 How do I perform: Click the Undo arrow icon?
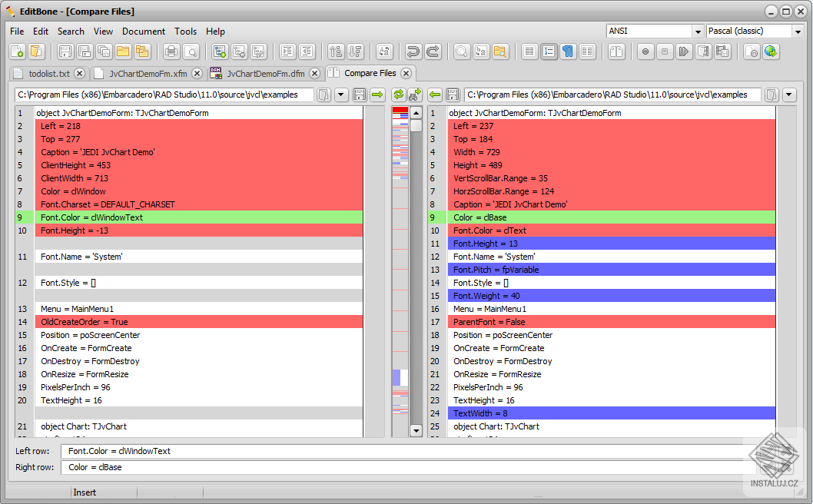413,51
